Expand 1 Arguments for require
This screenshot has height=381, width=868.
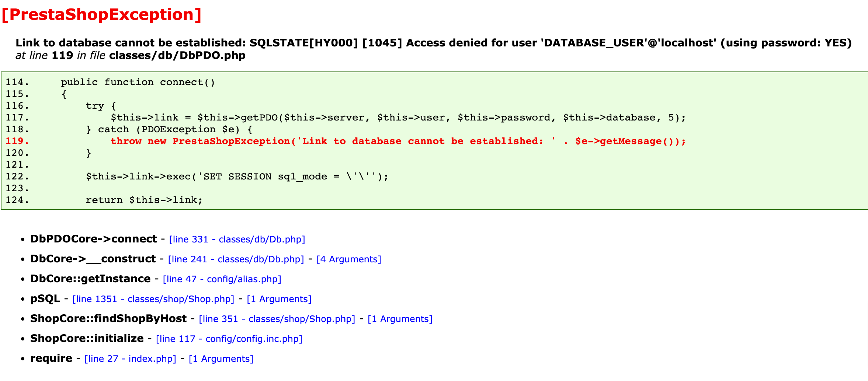[x=221, y=359]
